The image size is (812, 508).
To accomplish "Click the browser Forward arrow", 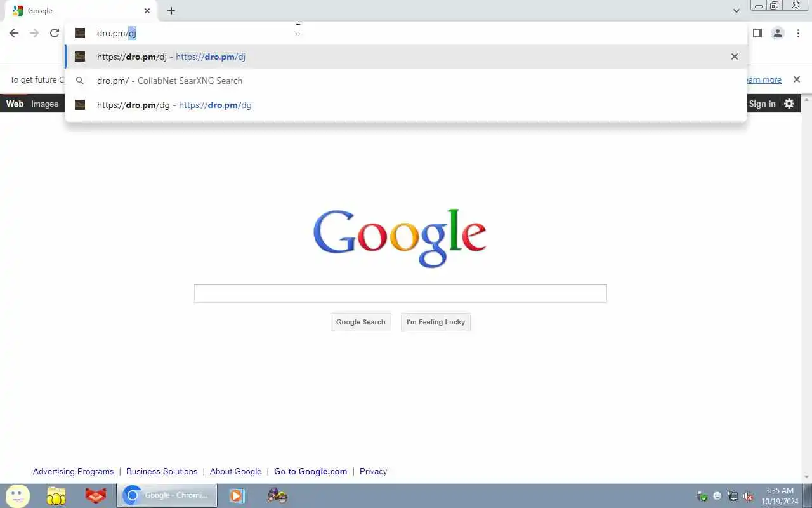I will (x=34, y=33).
